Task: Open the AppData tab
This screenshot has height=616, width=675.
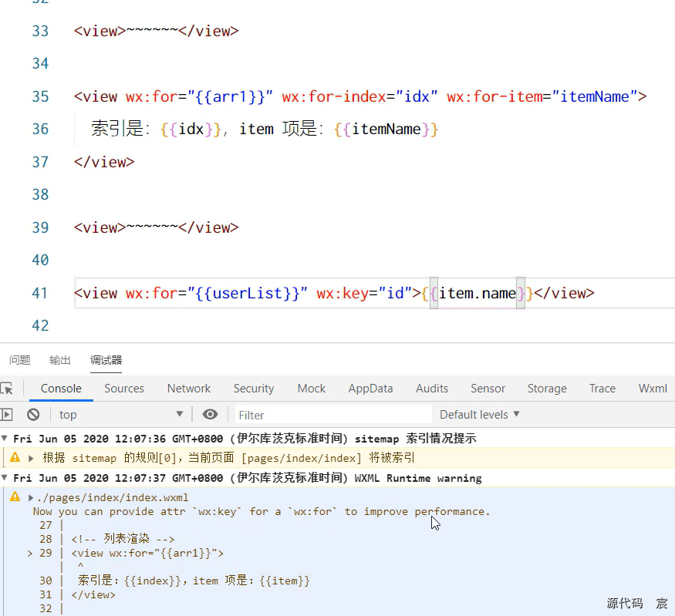Action: (370, 389)
